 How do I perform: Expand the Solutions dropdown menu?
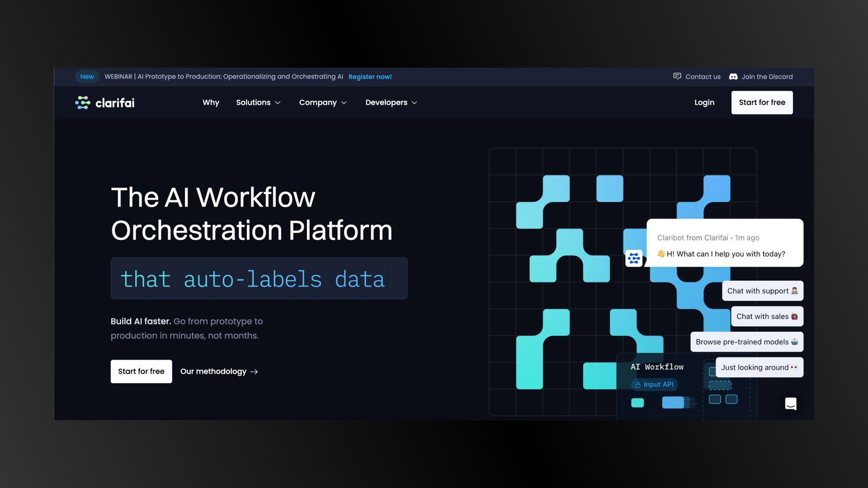258,103
